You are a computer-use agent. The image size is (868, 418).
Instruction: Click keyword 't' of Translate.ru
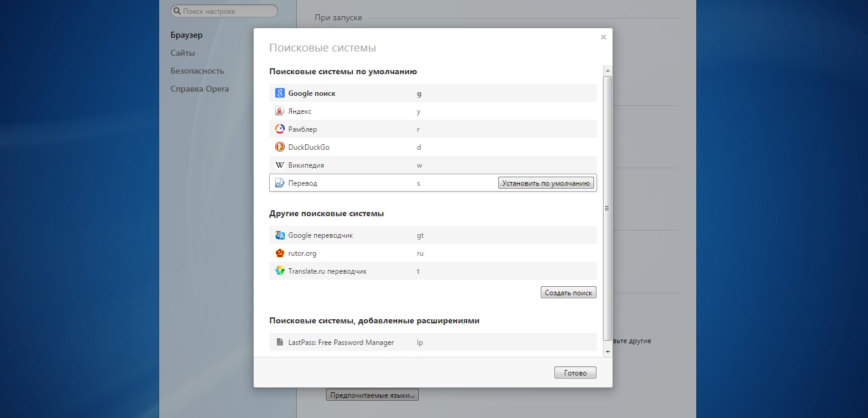click(x=418, y=271)
